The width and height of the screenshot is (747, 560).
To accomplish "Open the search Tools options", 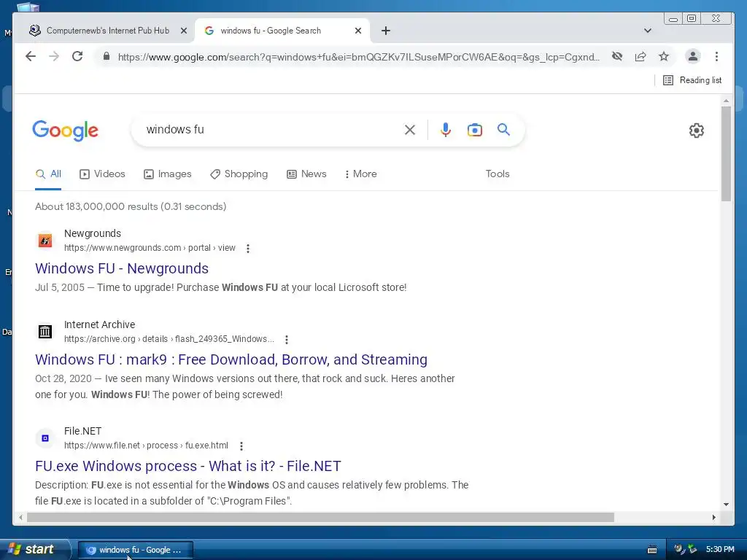I will click(498, 174).
